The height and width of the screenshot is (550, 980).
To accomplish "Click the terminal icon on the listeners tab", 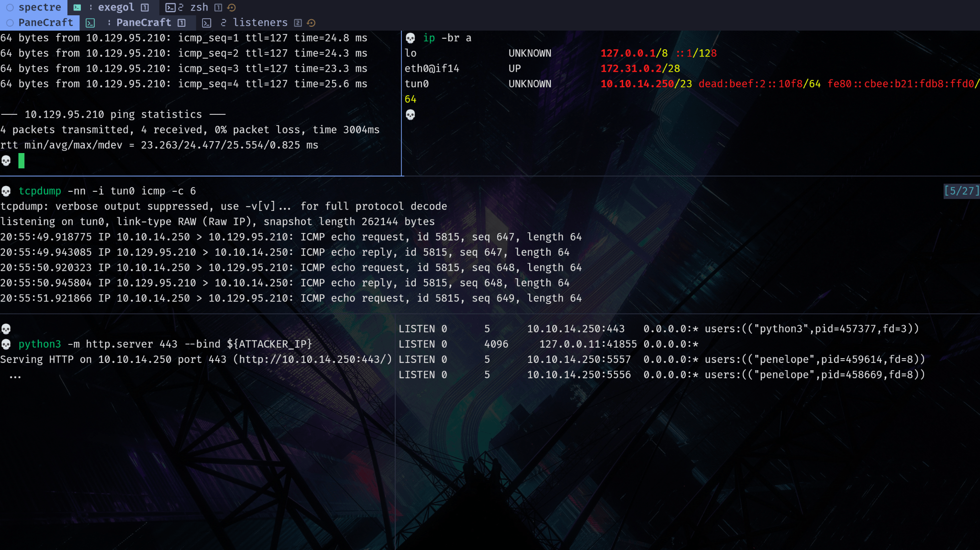I will point(206,23).
